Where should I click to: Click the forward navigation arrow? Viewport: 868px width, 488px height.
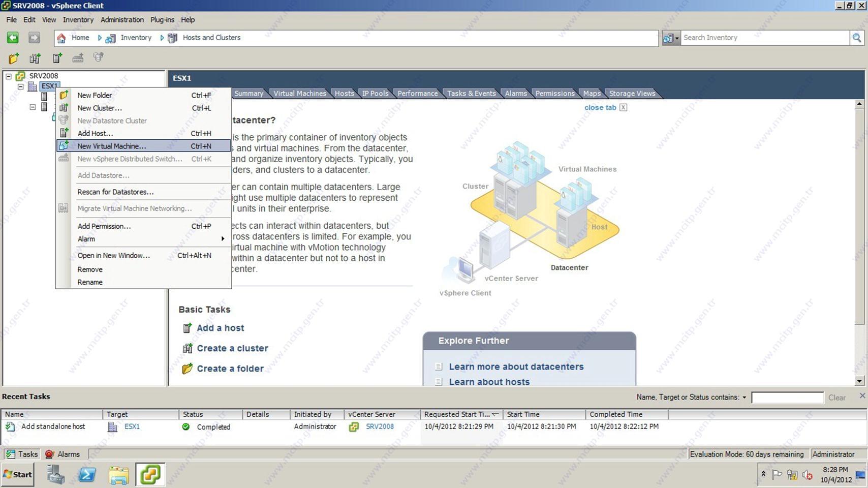tap(34, 38)
